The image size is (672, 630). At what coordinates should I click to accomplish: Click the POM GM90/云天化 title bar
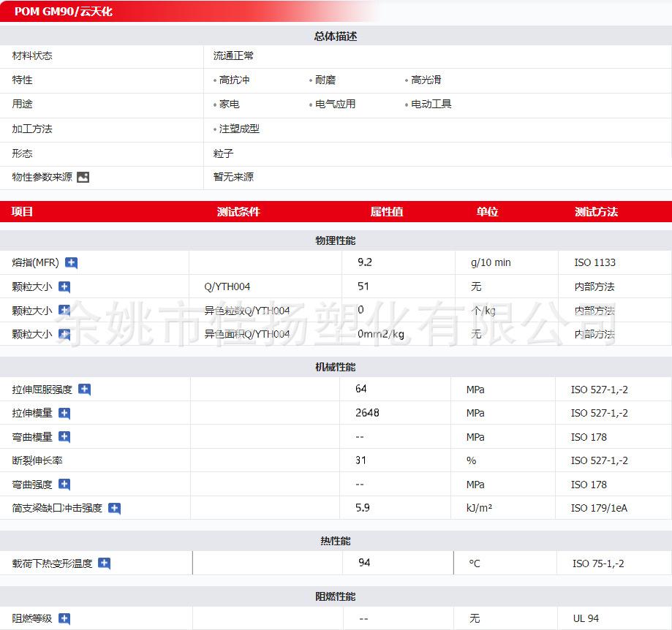(x=64, y=12)
